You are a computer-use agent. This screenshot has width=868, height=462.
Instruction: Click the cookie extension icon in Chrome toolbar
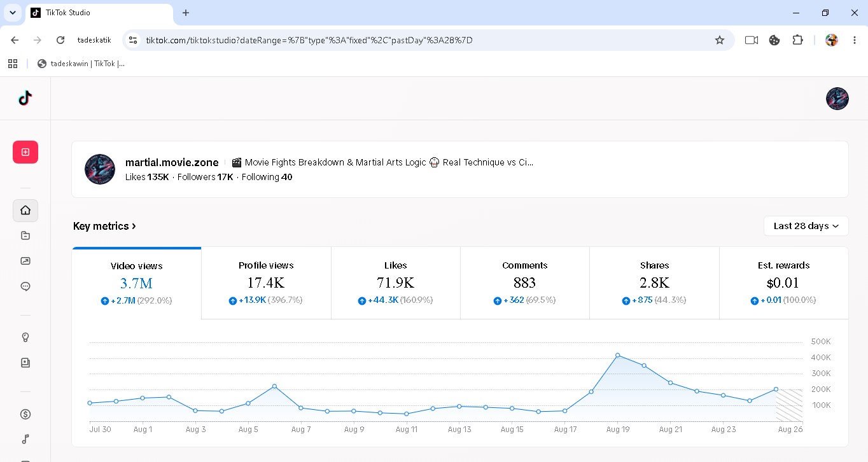pyautogui.click(x=774, y=40)
